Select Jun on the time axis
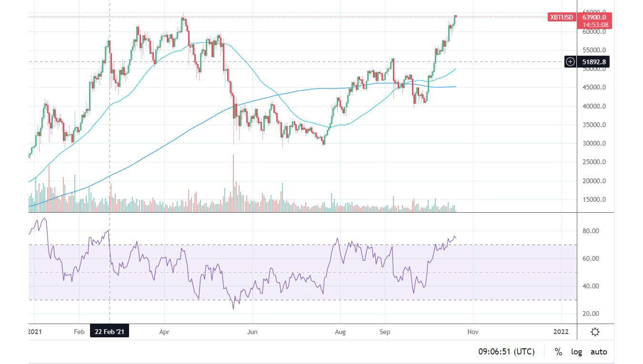This screenshot has height=364, width=643. click(x=252, y=332)
